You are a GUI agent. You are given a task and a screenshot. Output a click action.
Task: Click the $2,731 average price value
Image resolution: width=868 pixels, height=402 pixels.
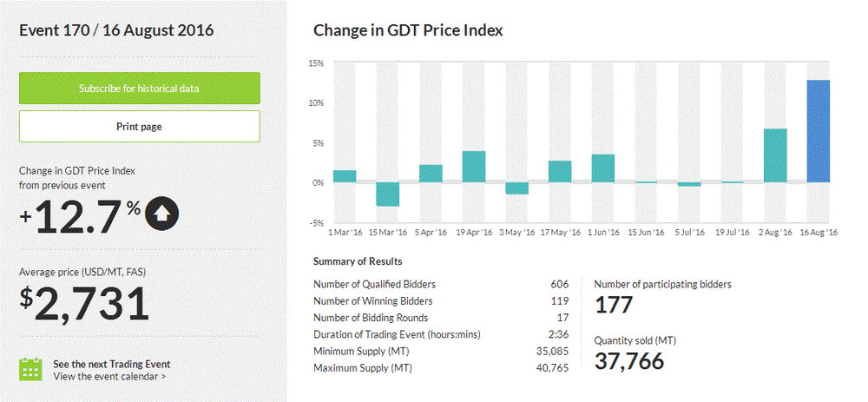click(x=84, y=304)
